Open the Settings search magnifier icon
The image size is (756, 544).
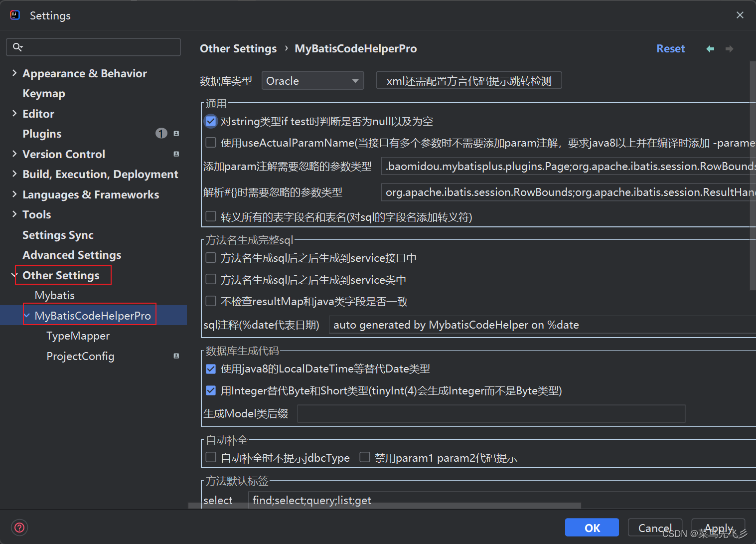(x=18, y=47)
